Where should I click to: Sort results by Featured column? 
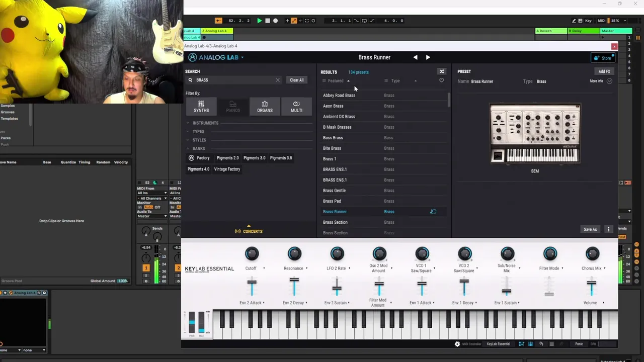[336, 81]
